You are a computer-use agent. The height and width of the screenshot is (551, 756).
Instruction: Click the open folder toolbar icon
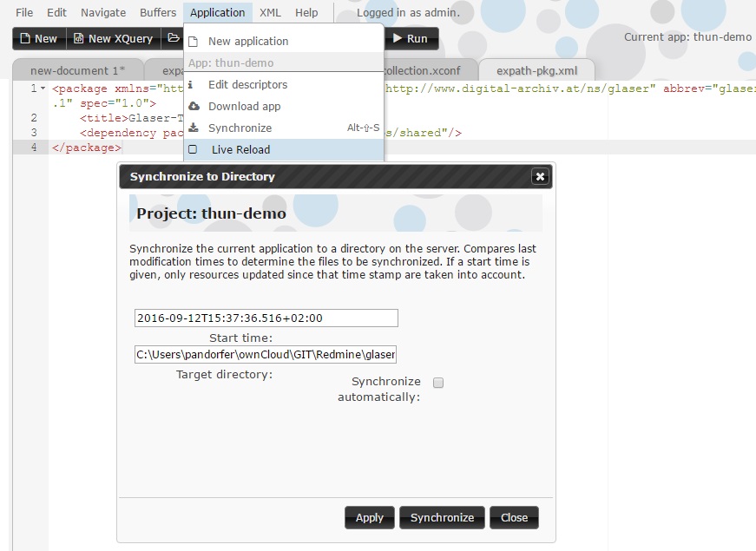(173, 38)
